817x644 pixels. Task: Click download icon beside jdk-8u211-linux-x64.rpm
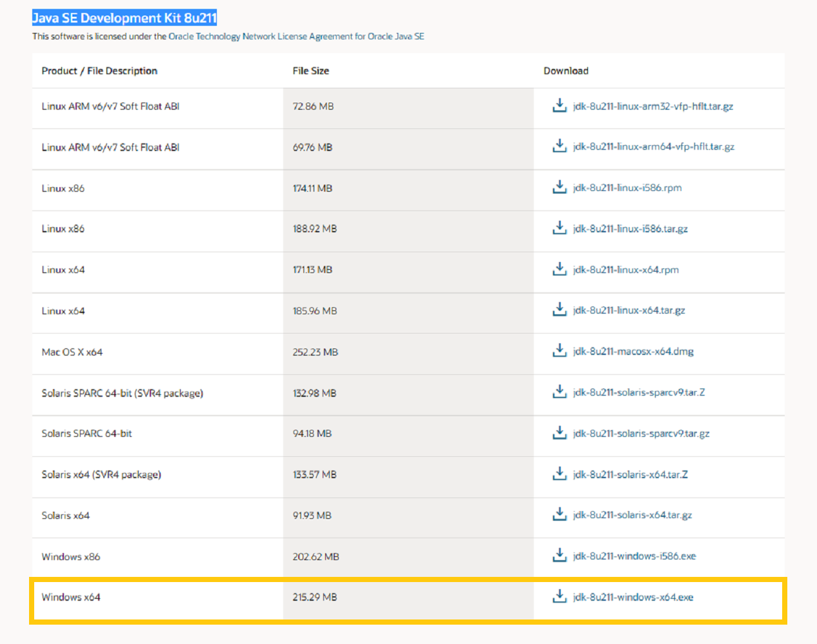coord(560,269)
